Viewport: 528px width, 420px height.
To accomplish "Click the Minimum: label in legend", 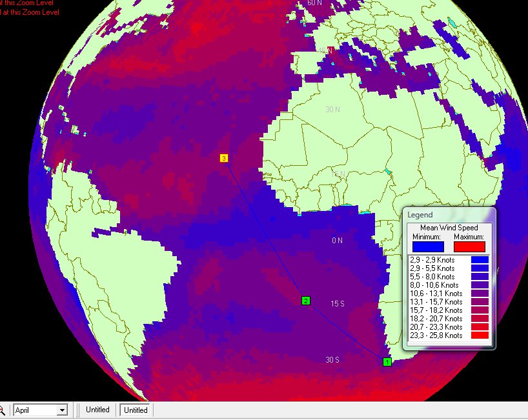I will coord(426,237).
